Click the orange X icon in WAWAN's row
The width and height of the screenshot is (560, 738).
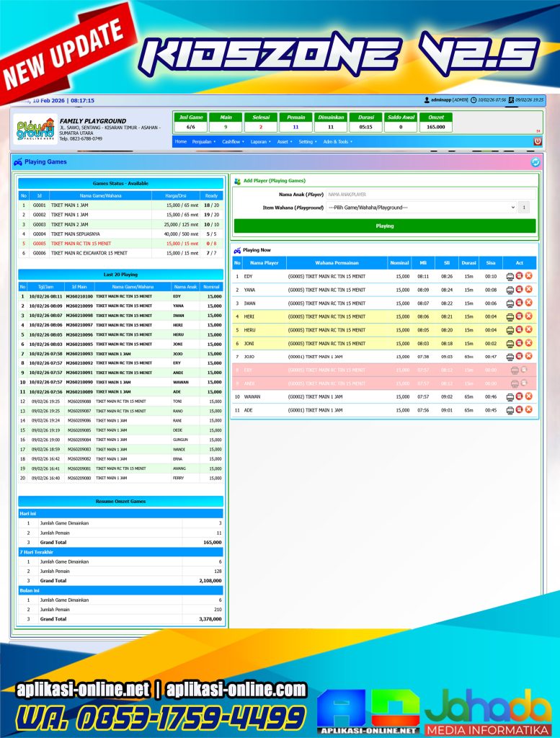click(528, 396)
